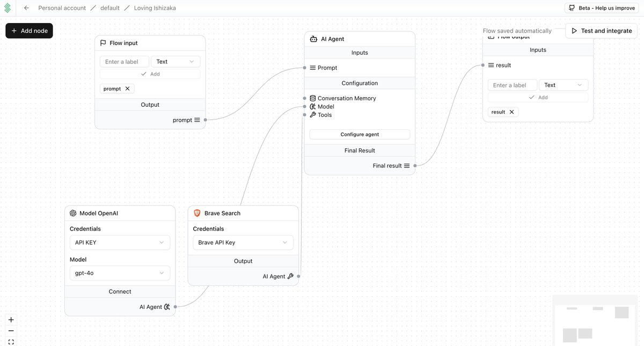This screenshot has height=346, width=644.
Task: Click the AI Agent robot icon
Action: [x=313, y=39]
